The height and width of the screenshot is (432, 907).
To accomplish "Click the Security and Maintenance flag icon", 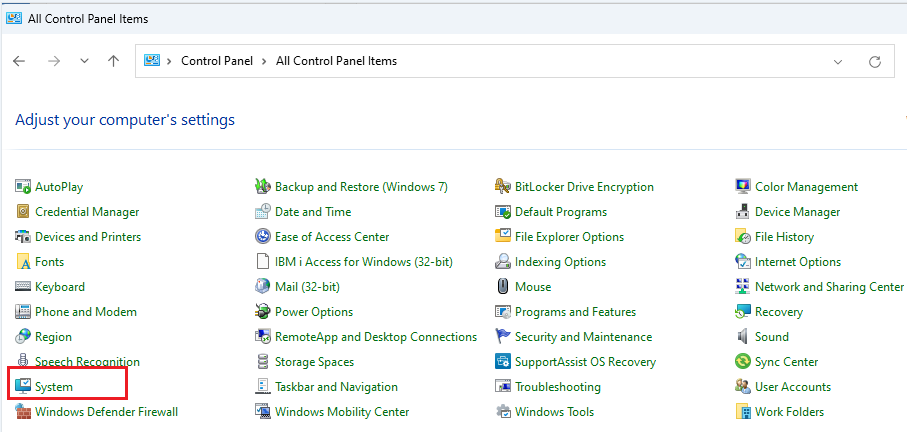I will 503,337.
